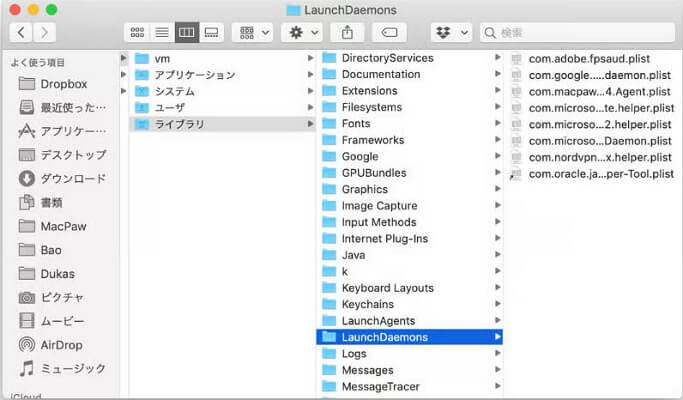Switch to column view
The height and width of the screenshot is (400, 683).
(187, 33)
